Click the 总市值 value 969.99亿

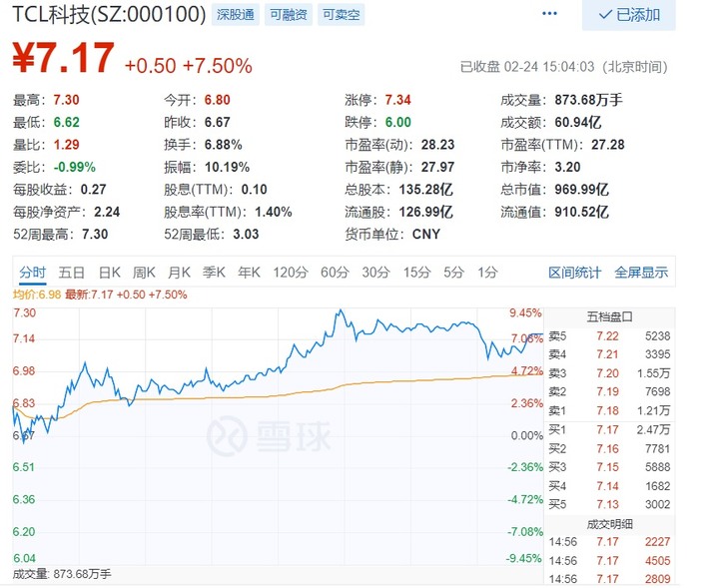[581, 190]
